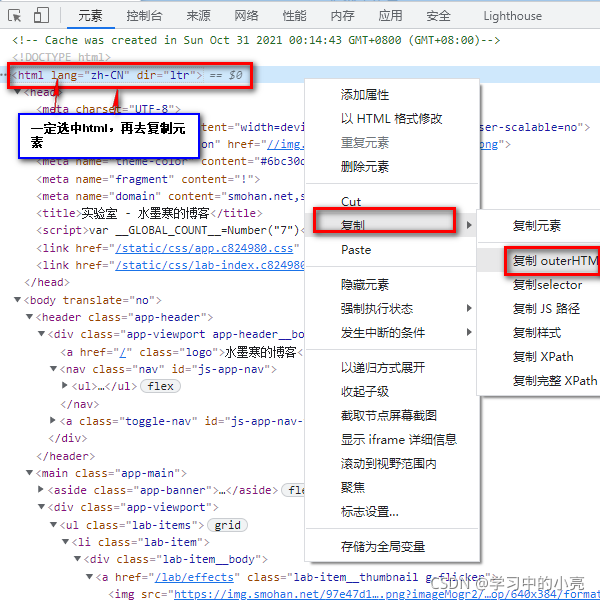Open the img.smohan.net image src link
The width and height of the screenshot is (600, 600).
pos(386,594)
